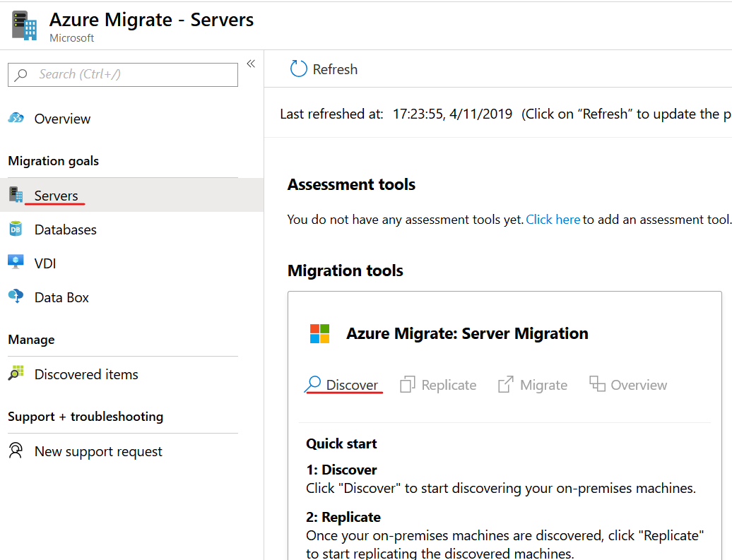Screen dimensions: 732x560
Task: Click the 'Support + troubleshooting' section header
Action: [85, 416]
